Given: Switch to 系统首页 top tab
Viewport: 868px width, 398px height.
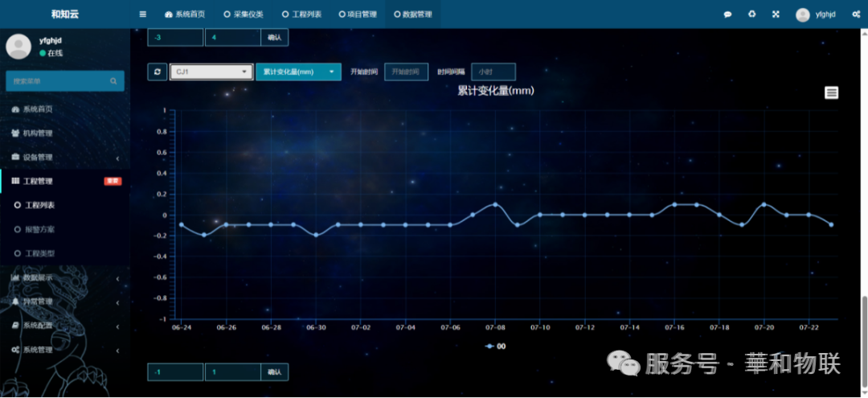Looking at the screenshot, I should click(185, 14).
